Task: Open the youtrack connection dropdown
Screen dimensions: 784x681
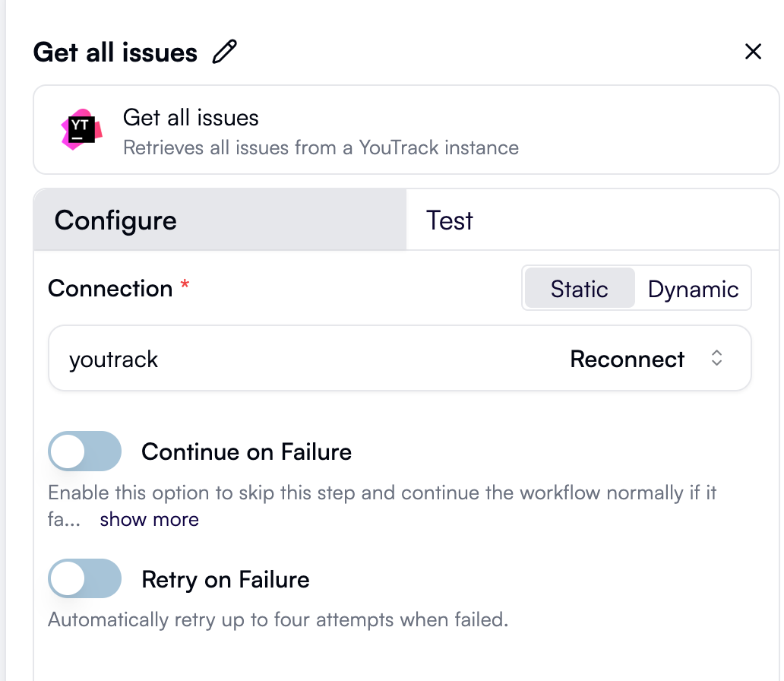Action: (x=400, y=358)
